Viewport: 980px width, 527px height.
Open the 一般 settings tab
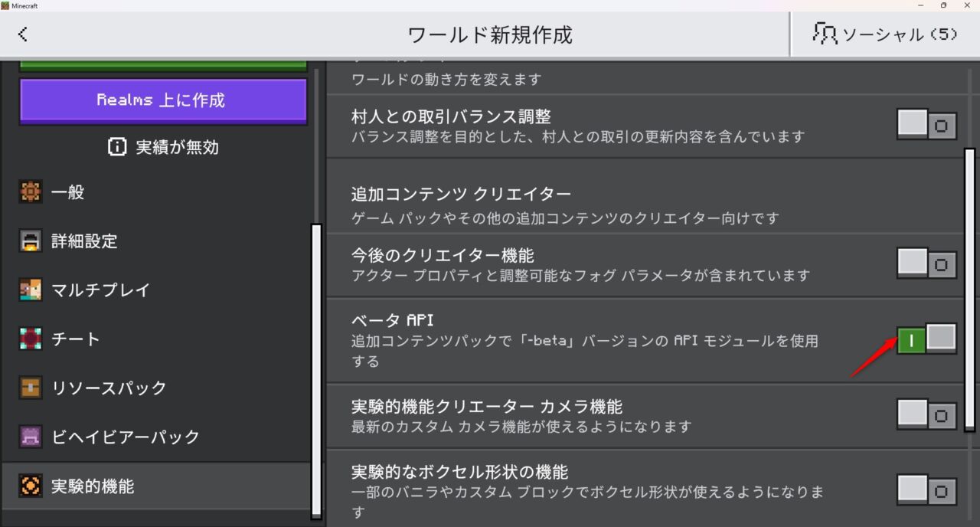point(155,192)
